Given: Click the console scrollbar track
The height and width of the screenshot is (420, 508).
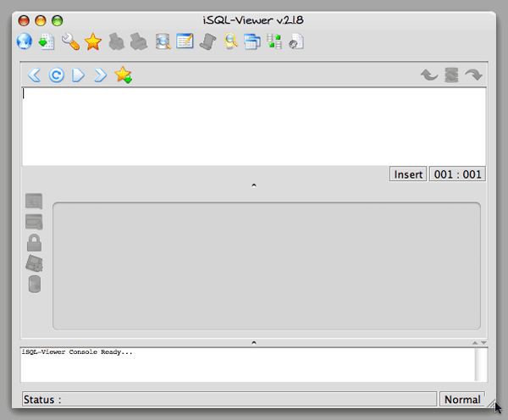Looking at the screenshot, I should pos(481,365).
